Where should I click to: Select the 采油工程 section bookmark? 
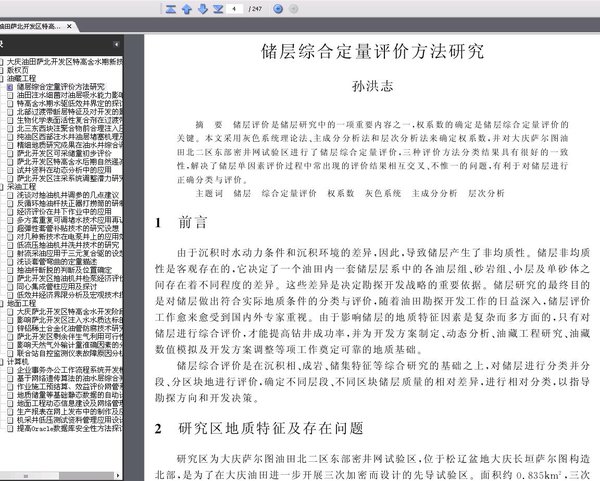click(21, 187)
